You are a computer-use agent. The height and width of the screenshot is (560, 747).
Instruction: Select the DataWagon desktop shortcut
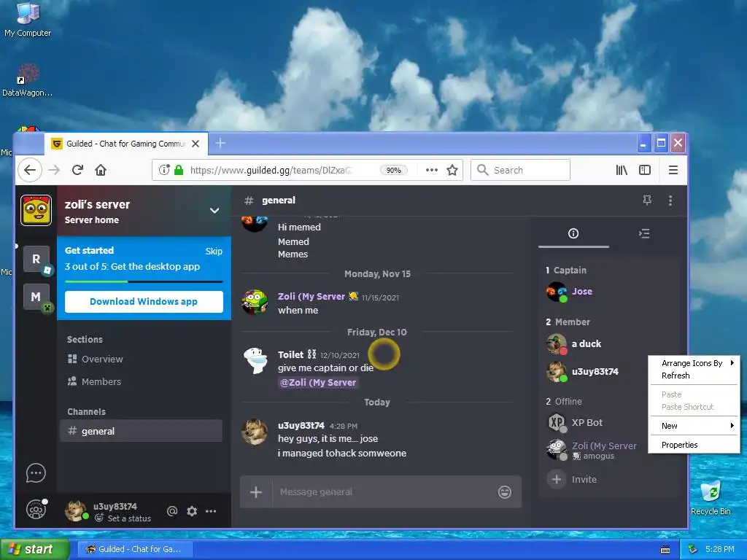[28, 80]
